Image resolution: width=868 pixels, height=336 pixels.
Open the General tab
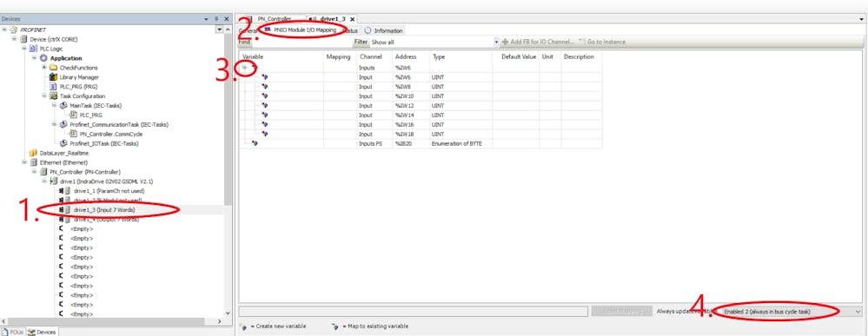coord(248,30)
